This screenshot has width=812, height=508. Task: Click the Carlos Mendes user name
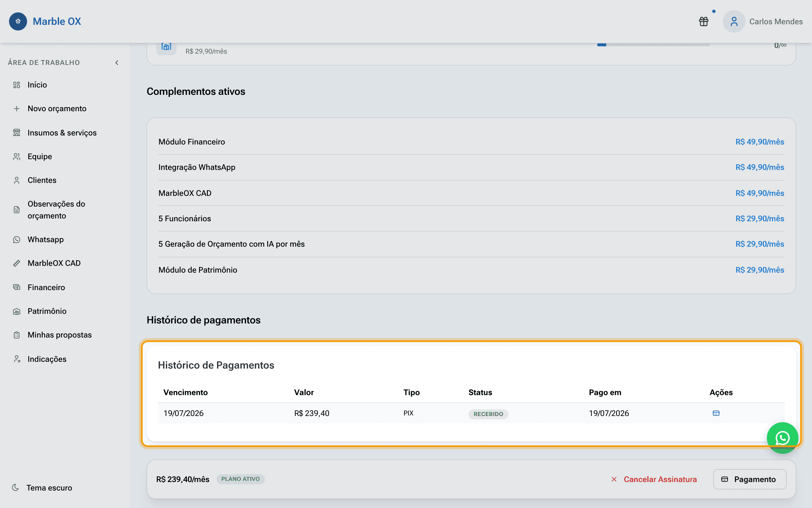pos(776,21)
